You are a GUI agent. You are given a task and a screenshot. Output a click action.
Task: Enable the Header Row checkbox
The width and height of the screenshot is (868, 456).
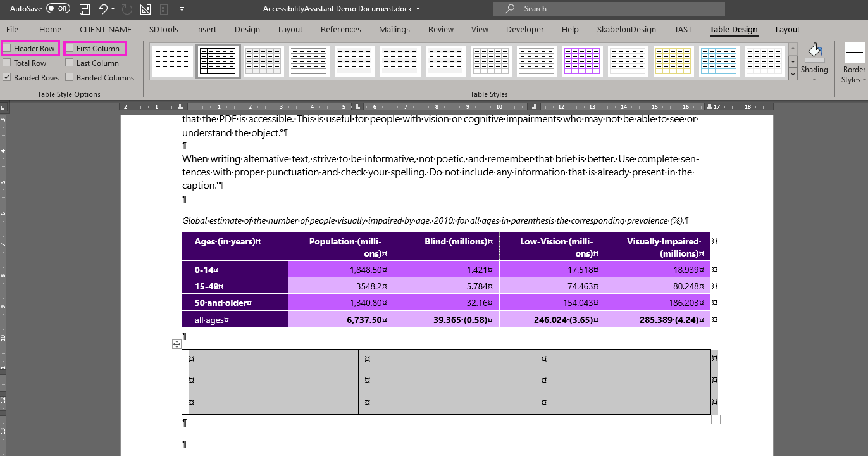point(6,48)
